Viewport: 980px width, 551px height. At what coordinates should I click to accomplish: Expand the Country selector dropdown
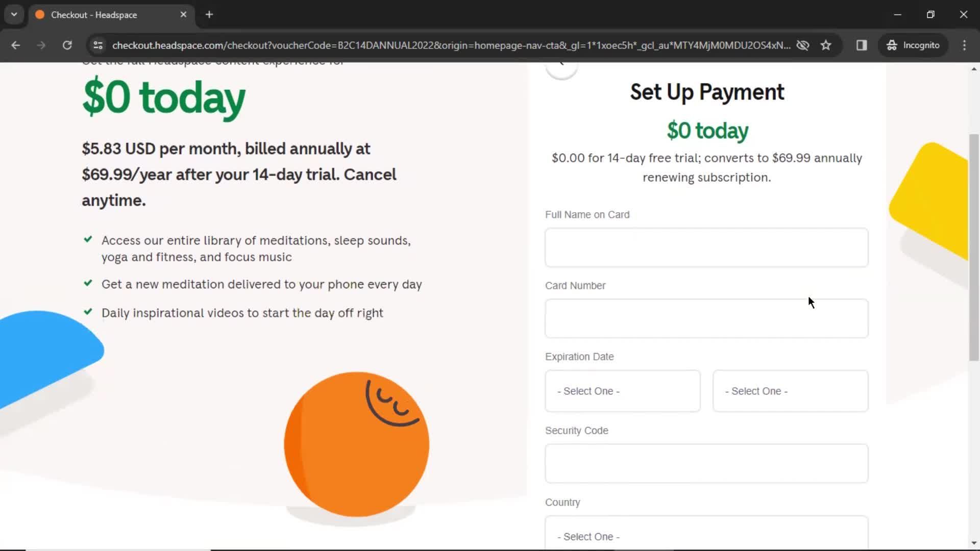point(707,536)
